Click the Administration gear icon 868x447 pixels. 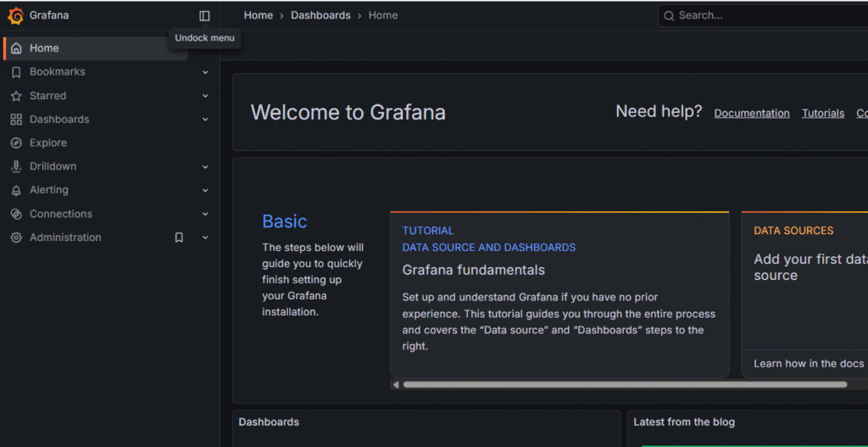pyautogui.click(x=16, y=238)
